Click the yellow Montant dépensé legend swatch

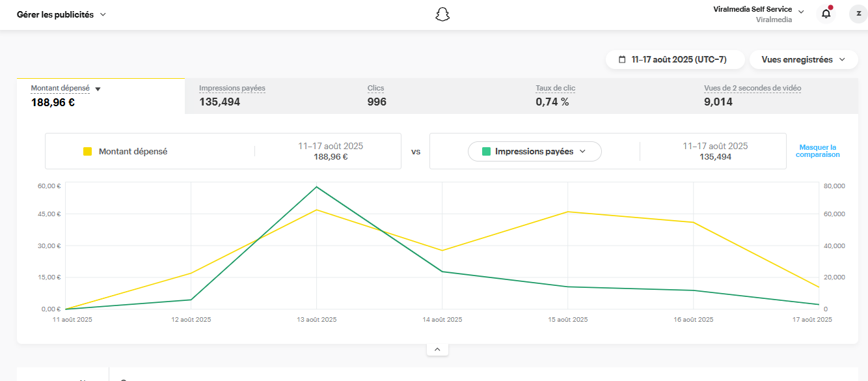pos(87,152)
